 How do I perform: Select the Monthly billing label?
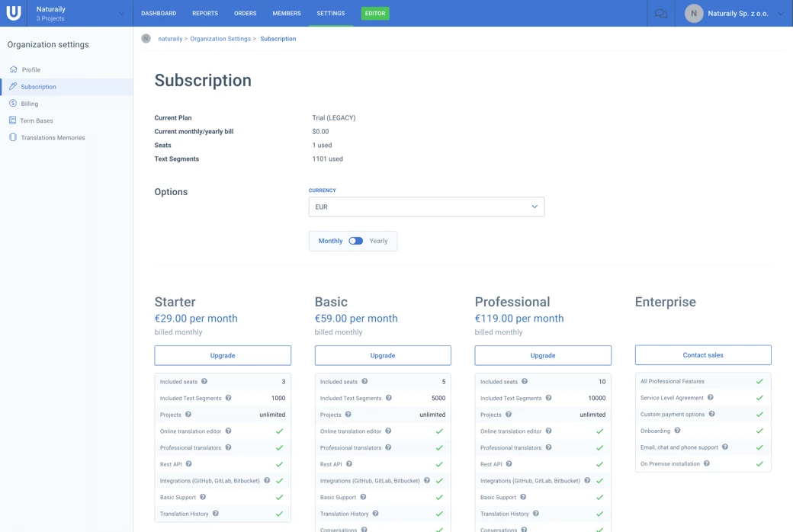330,241
